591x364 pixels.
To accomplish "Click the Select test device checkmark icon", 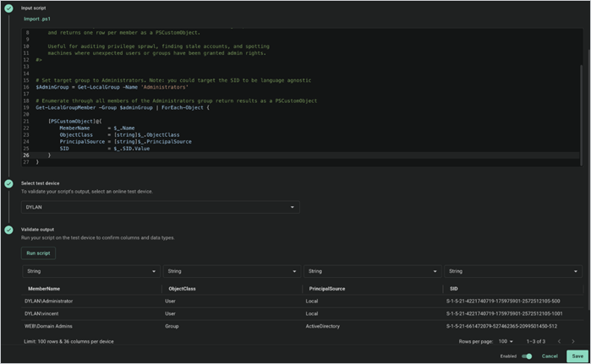I will pos(8,184).
